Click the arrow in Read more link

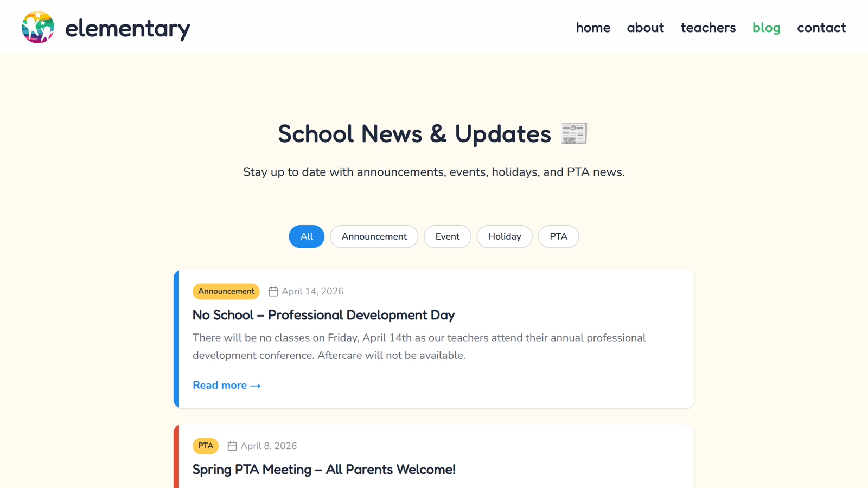click(256, 386)
